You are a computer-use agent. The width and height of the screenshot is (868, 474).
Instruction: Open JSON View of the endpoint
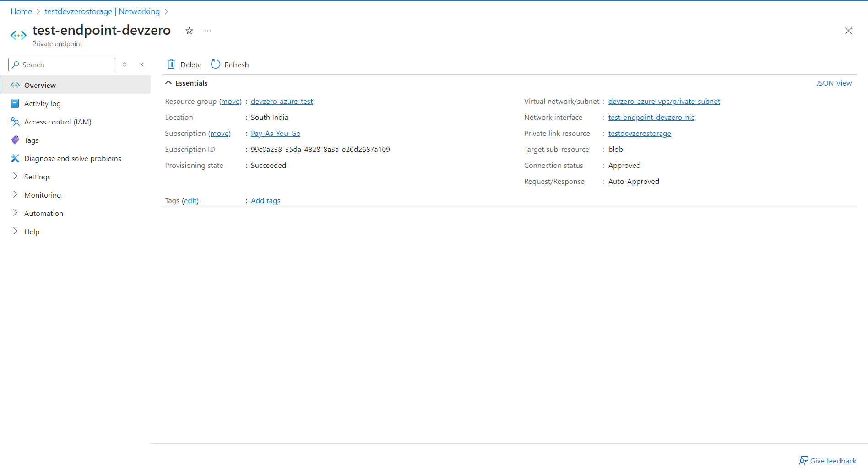834,83
